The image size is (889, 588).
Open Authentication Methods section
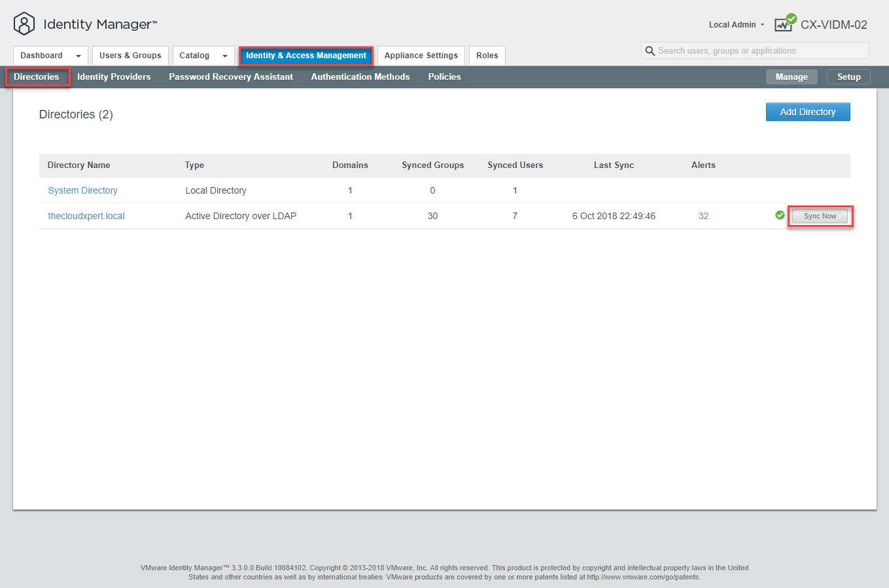tap(360, 77)
